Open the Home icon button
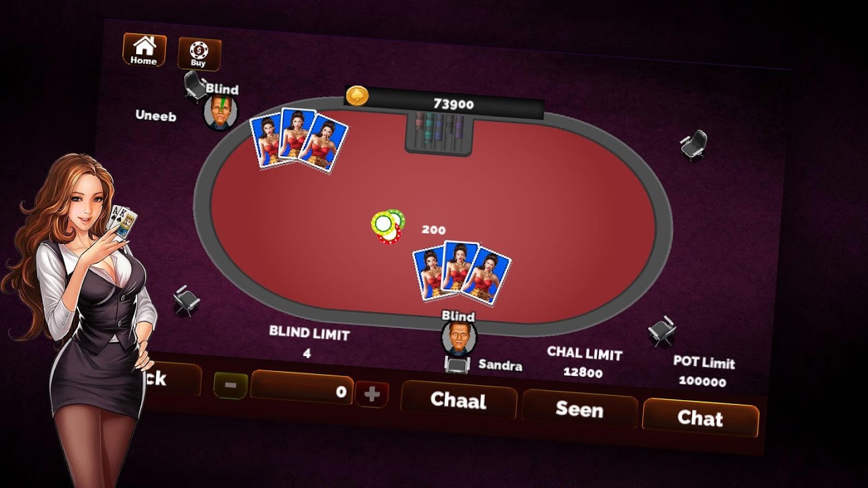The height and width of the screenshot is (488, 868). (x=144, y=51)
